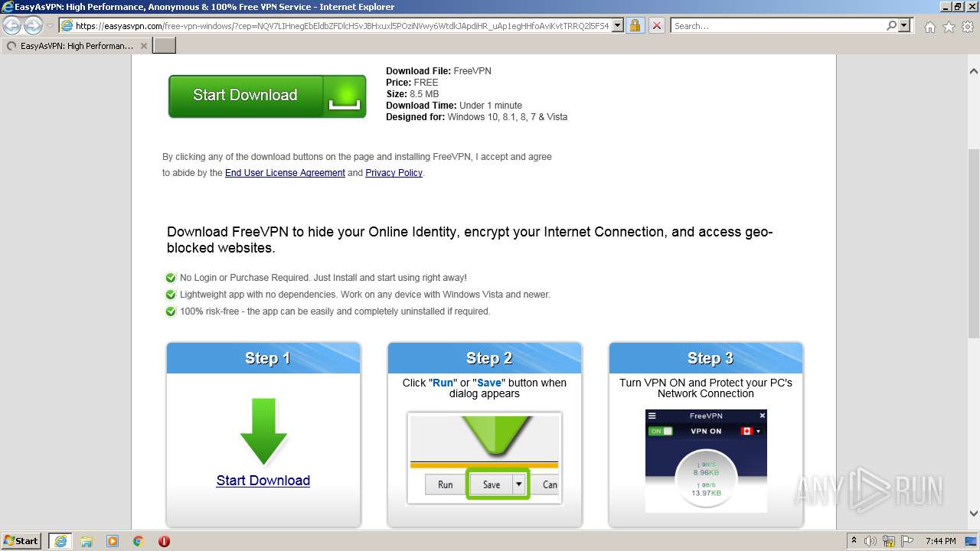Image resolution: width=980 pixels, height=551 pixels.
Task: Stop page loading with the red X button
Action: pos(656,25)
